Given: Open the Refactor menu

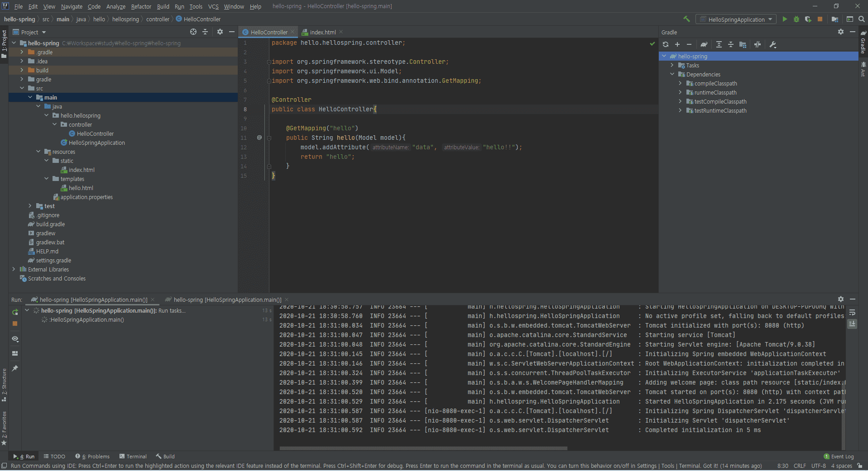Looking at the screenshot, I should [x=141, y=6].
